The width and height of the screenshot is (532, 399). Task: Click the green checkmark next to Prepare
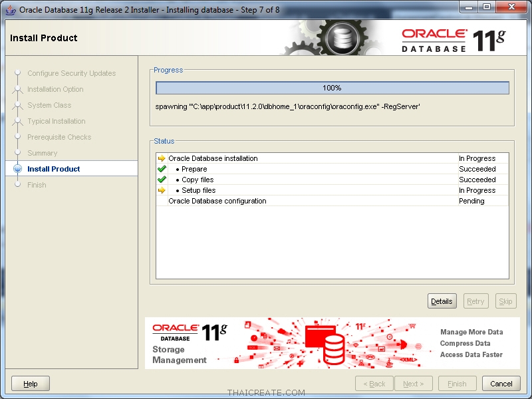point(162,169)
